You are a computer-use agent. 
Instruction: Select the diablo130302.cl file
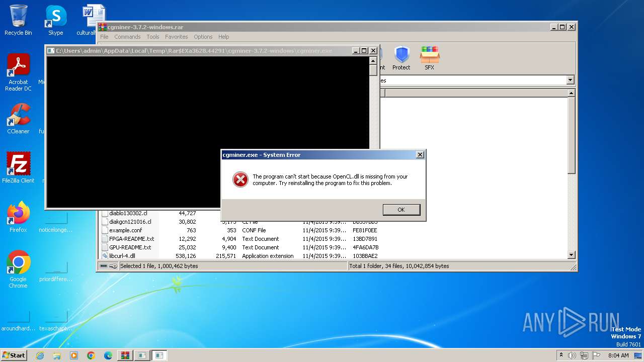point(128,213)
